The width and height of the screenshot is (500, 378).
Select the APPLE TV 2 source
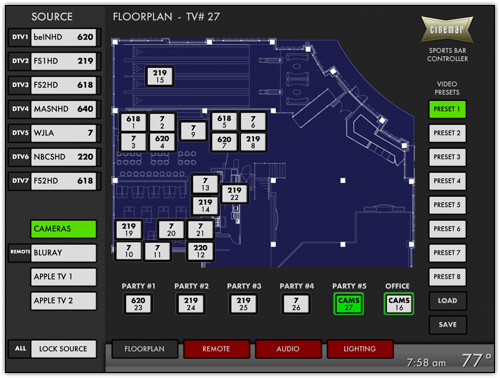[63, 301]
